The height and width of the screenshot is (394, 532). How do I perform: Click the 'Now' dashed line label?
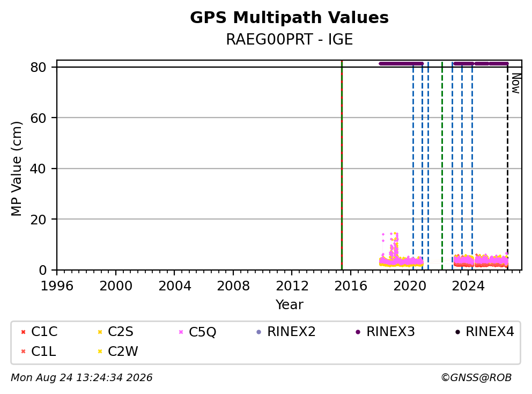click(516, 83)
